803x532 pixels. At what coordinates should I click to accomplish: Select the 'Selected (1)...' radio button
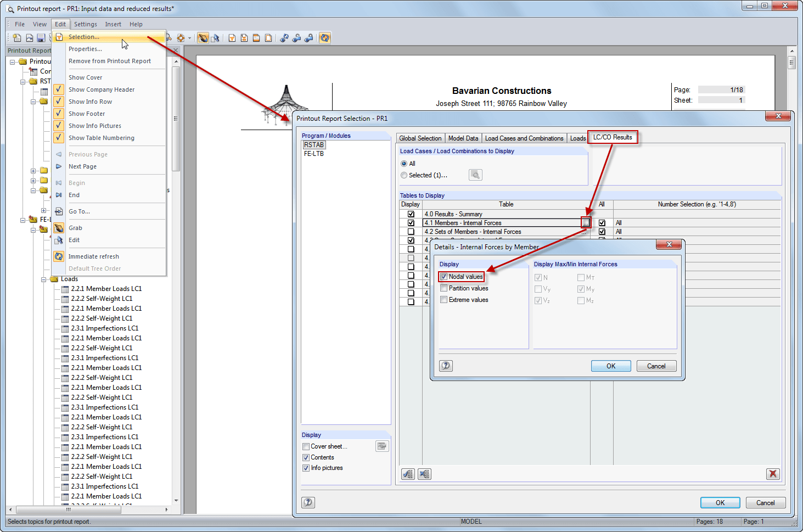tap(404, 175)
